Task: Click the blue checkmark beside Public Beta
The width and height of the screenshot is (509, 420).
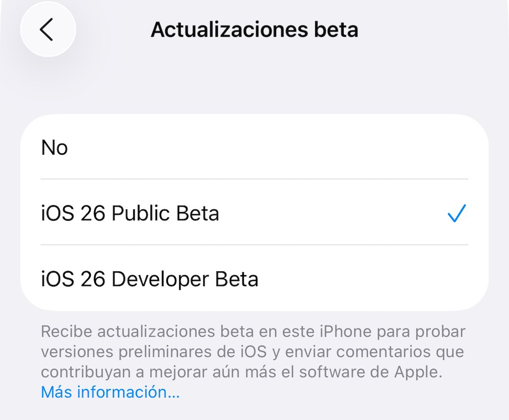Action: point(457,213)
